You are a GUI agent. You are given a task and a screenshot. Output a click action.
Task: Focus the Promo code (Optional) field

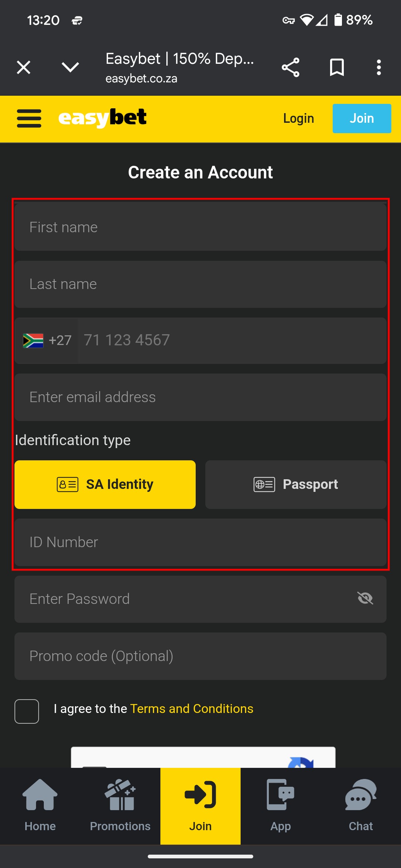200,656
